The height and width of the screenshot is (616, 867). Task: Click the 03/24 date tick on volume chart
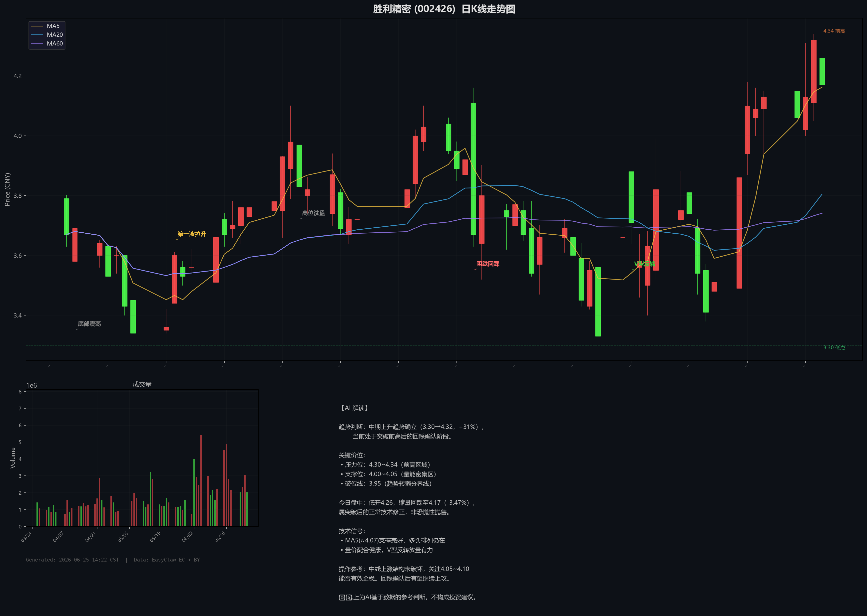tap(26, 537)
